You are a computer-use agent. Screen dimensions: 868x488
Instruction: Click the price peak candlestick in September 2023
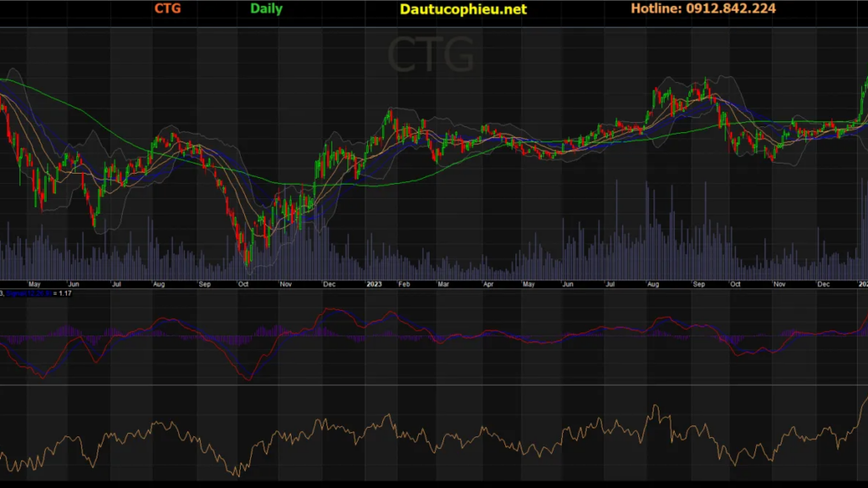pos(705,85)
